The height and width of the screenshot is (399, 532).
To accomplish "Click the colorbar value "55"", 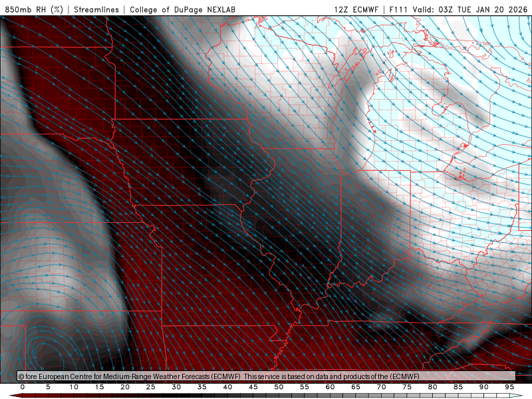I will (305, 387).
